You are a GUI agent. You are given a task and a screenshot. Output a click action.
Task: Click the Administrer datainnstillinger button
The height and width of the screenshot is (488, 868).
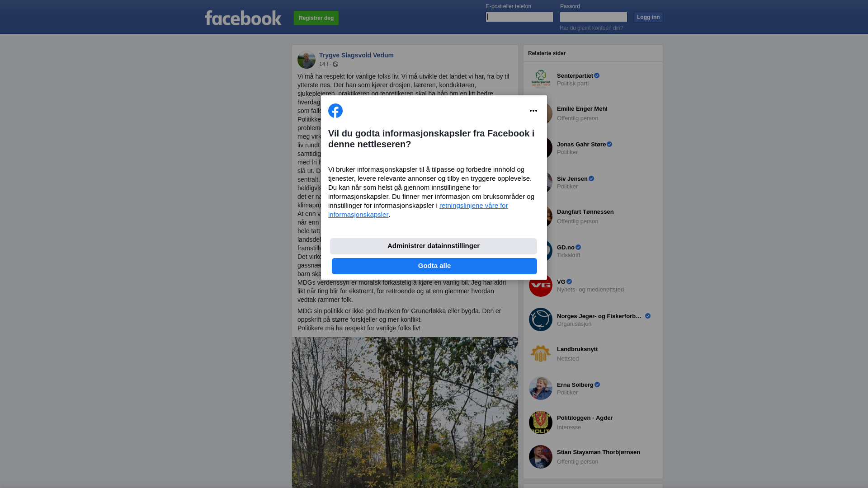point(434,246)
